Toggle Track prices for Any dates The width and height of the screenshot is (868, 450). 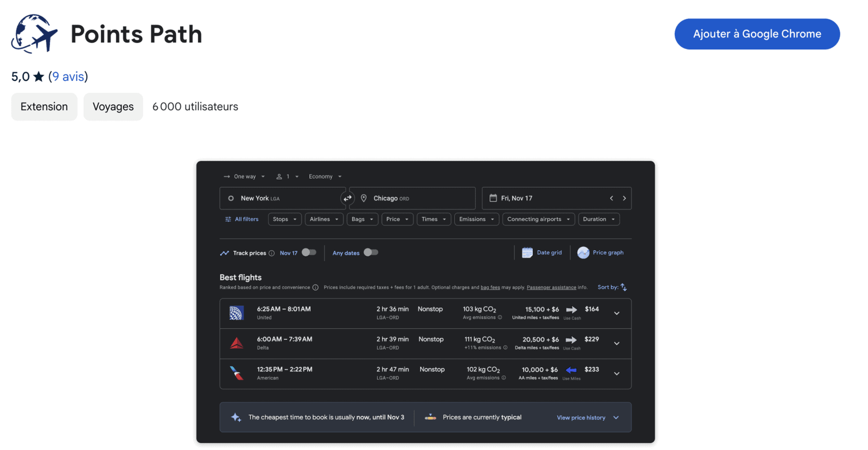pyautogui.click(x=371, y=252)
